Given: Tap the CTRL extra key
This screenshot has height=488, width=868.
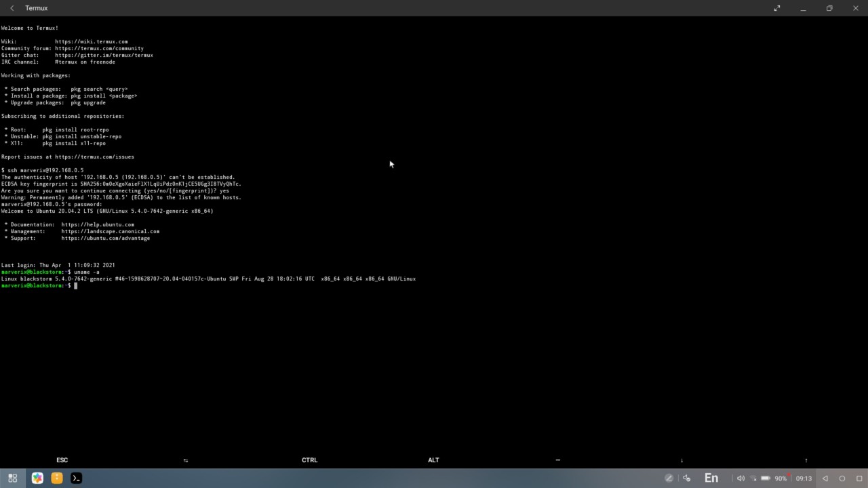Looking at the screenshot, I should coord(309,460).
